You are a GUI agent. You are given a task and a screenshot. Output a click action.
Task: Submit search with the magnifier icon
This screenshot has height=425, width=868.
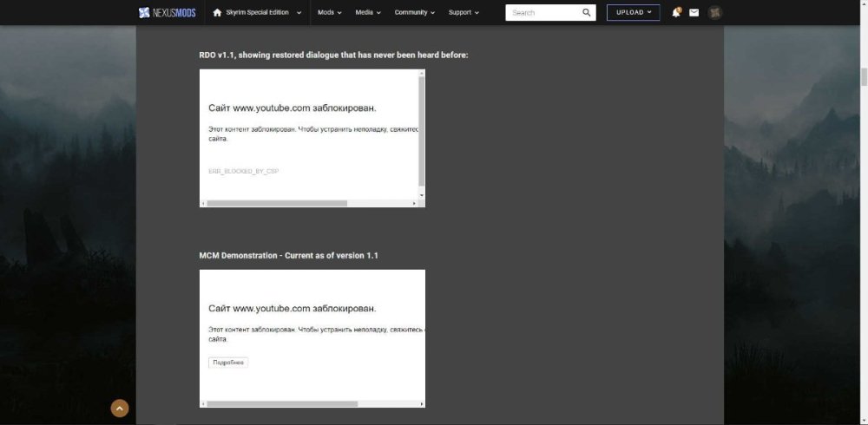point(587,13)
